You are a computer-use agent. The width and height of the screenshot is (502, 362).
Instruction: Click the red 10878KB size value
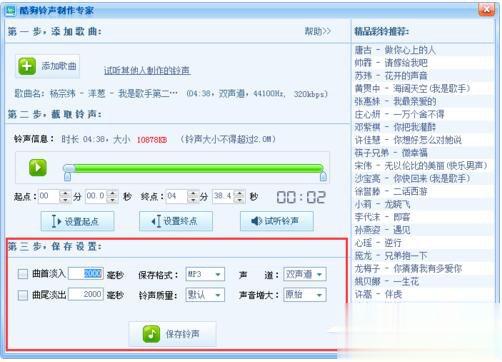pyautogui.click(x=152, y=140)
